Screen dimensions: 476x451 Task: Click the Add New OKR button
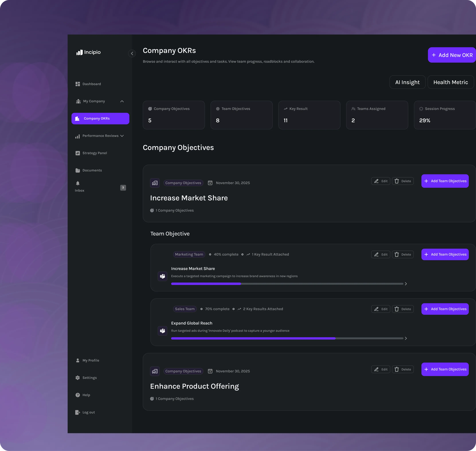click(x=452, y=55)
